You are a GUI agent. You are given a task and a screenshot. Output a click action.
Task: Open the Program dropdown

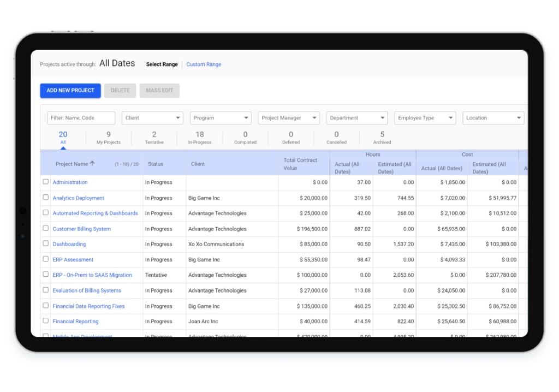click(x=221, y=117)
